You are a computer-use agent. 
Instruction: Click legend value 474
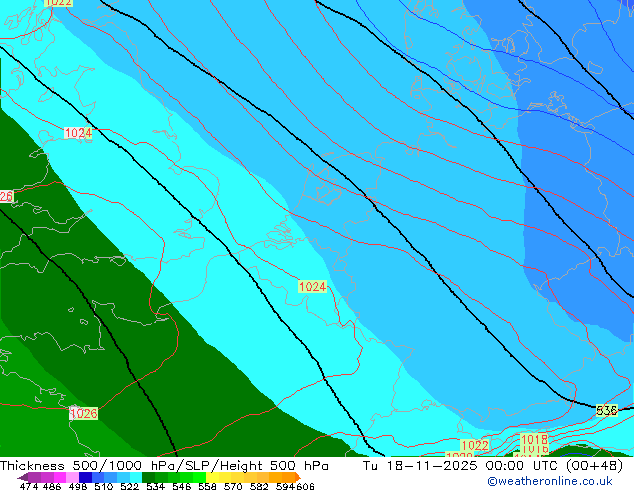click(29, 486)
